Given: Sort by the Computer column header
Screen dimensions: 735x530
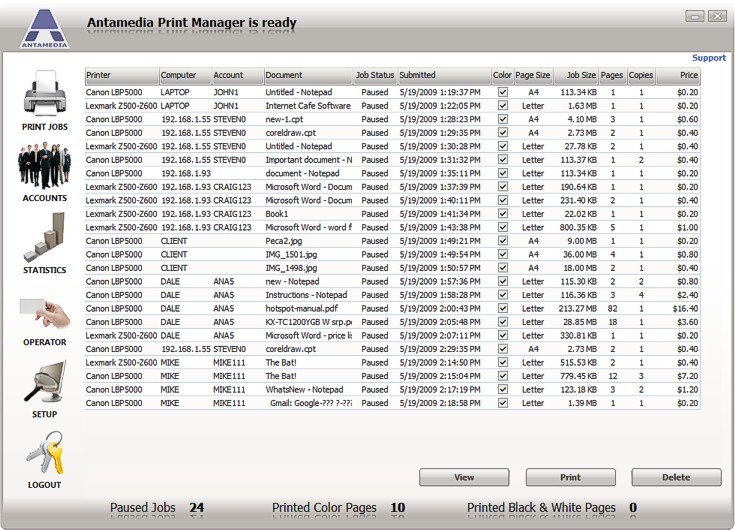Looking at the screenshot, I should pos(185,75).
